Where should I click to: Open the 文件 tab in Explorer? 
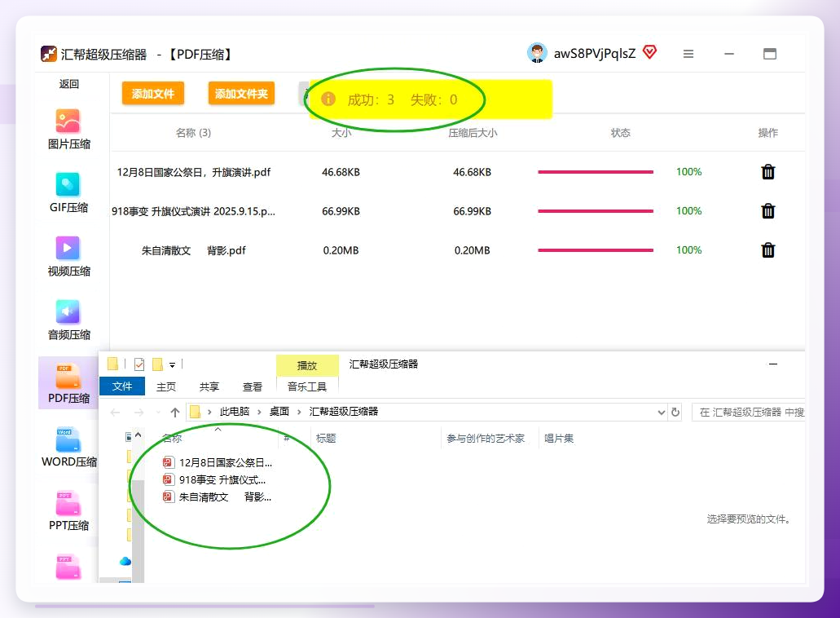[x=122, y=386]
